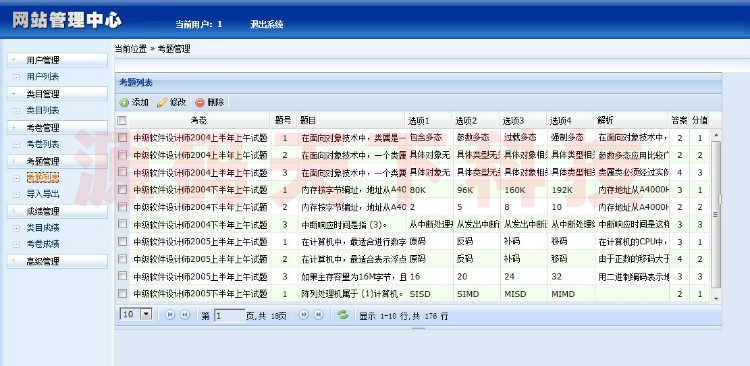Expand the 高级管理 sidebar section
Screen dimensions: 750x366
tap(57, 261)
